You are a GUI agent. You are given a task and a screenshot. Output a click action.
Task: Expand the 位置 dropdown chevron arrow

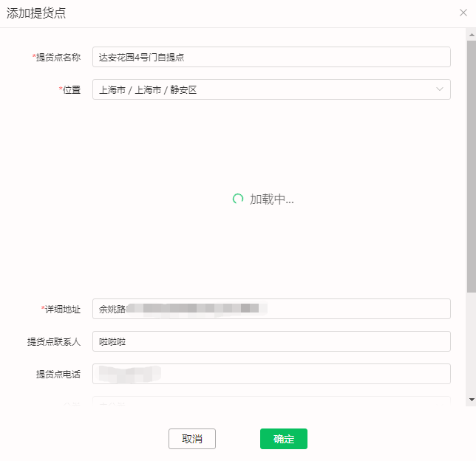click(x=439, y=89)
